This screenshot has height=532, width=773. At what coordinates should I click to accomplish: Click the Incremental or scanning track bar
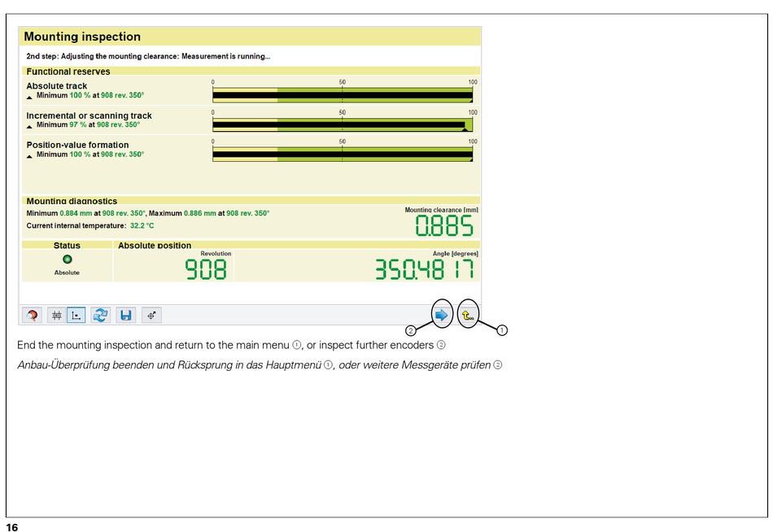[343, 124]
